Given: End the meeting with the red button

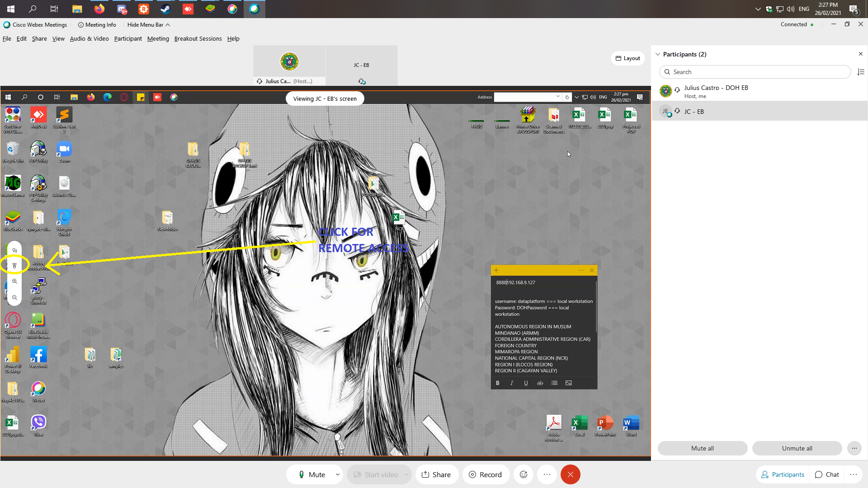Looking at the screenshot, I should coord(571,474).
